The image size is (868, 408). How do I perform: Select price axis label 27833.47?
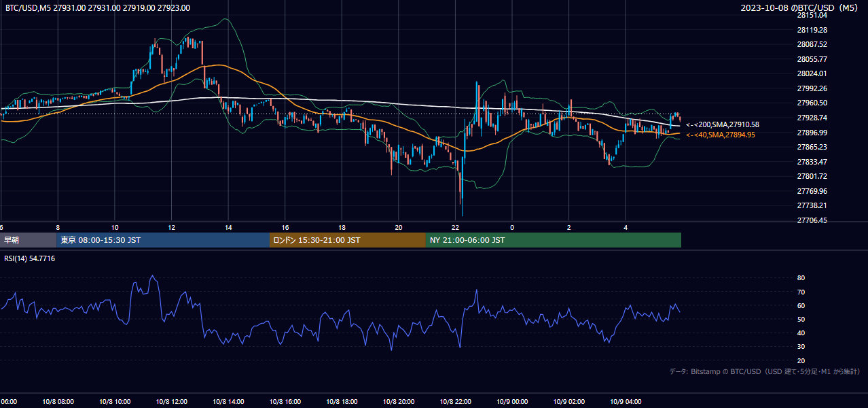(812, 162)
